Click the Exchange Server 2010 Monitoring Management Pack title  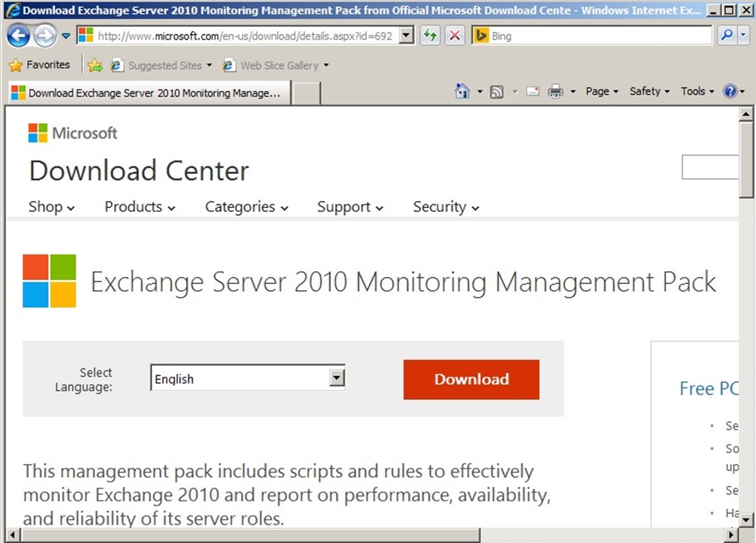[403, 282]
